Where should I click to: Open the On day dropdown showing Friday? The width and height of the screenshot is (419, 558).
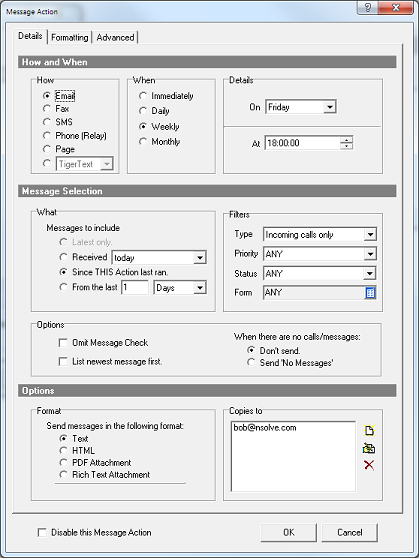coord(301,107)
